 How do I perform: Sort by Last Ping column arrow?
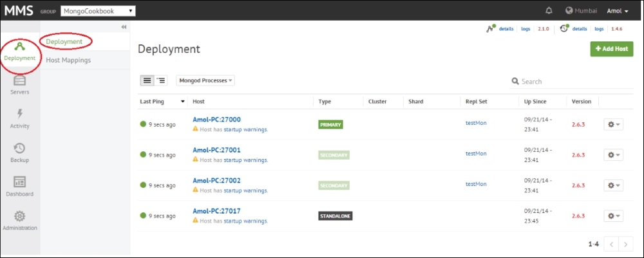182,102
